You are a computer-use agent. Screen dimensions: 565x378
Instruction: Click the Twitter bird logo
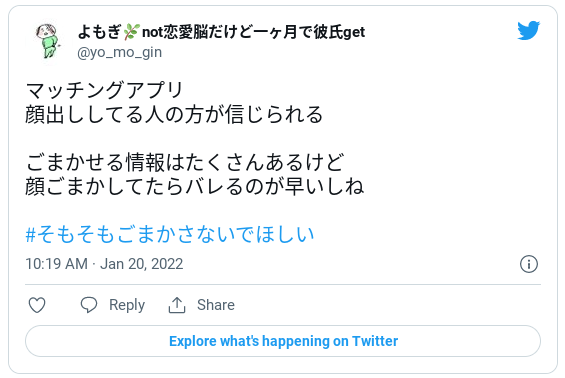point(529,30)
